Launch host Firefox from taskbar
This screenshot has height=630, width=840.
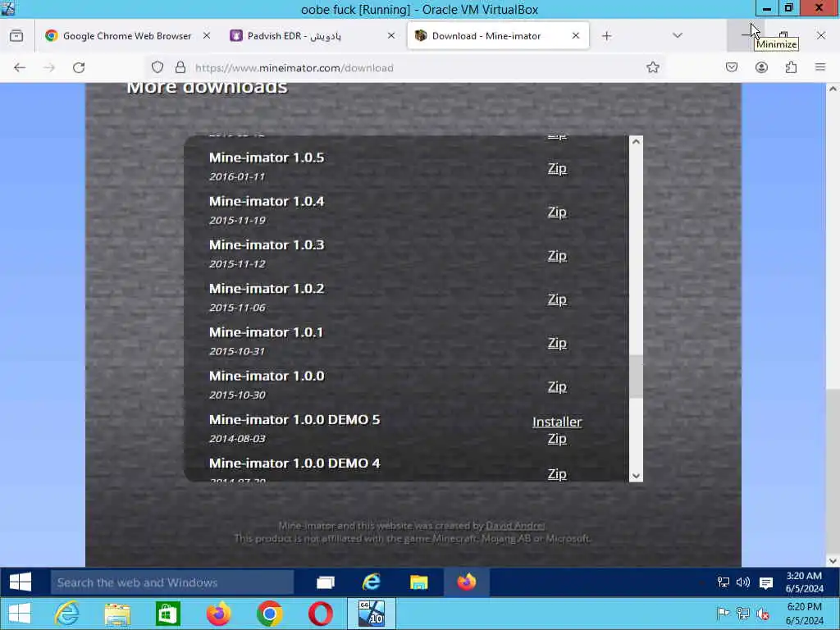[x=218, y=614]
